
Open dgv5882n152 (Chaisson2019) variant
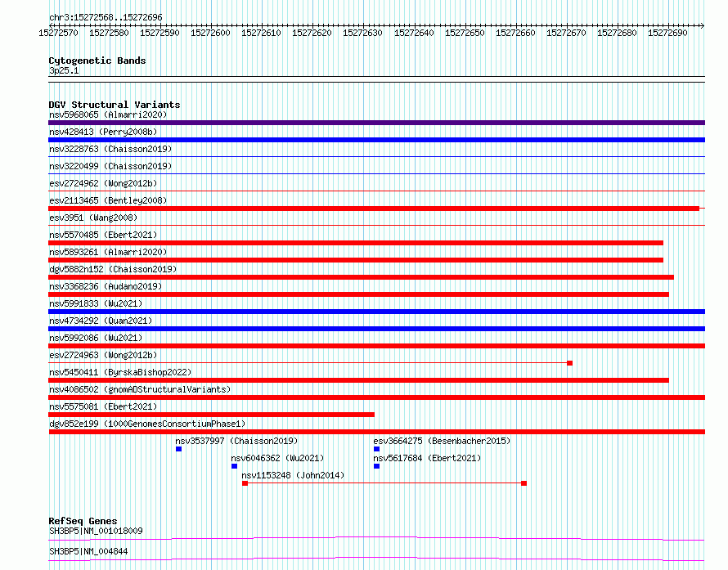coord(113,269)
